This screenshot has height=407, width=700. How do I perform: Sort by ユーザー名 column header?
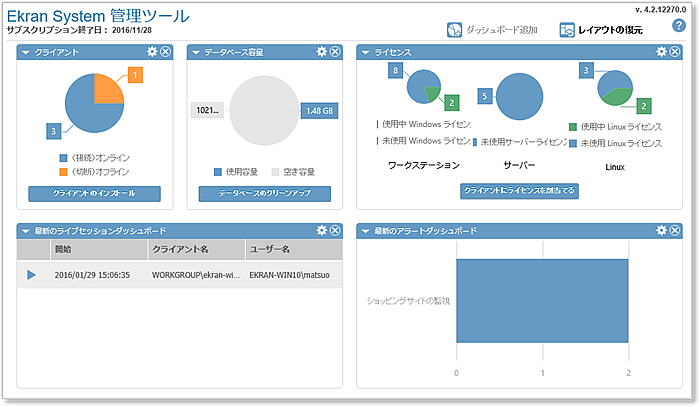tap(294, 249)
